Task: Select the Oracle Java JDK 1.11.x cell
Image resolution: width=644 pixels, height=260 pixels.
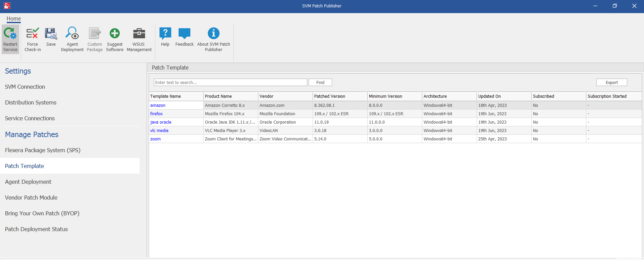Action: coord(231,122)
